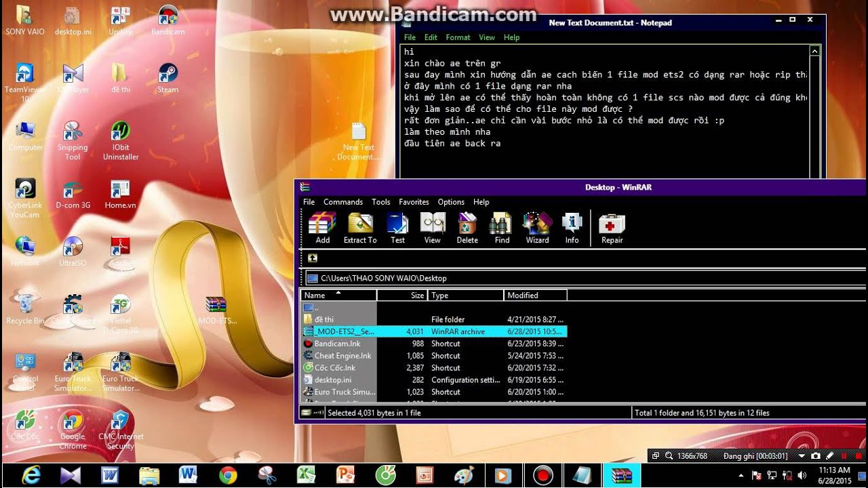Viewport: 868px width, 488px height.
Task: Click inside Notepad text editing area
Action: click(x=605, y=112)
